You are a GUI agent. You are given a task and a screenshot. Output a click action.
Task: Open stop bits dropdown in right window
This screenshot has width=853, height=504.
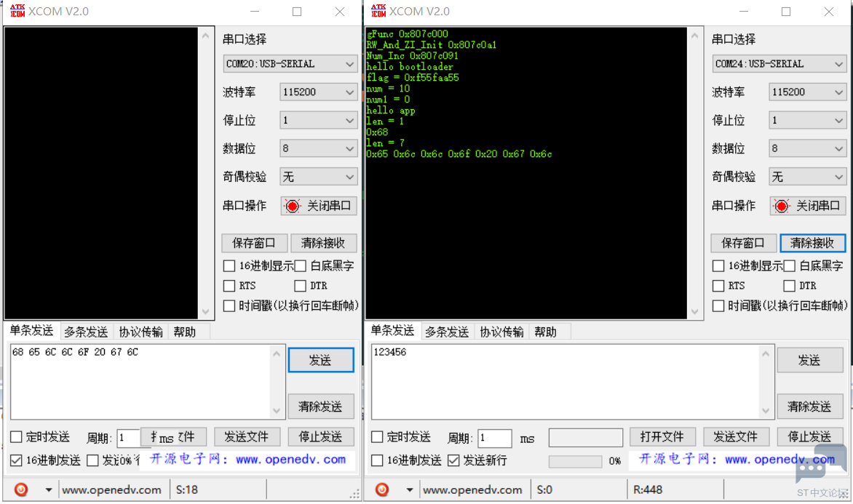[807, 120]
